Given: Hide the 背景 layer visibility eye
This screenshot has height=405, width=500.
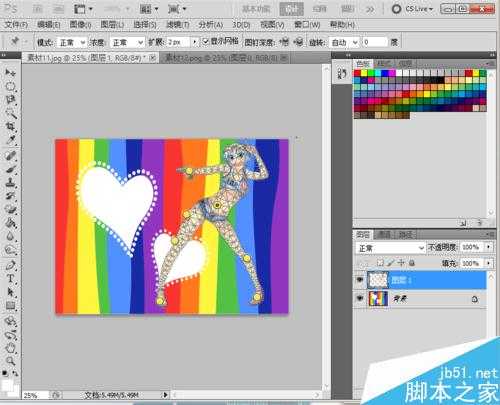Looking at the screenshot, I should (359, 299).
